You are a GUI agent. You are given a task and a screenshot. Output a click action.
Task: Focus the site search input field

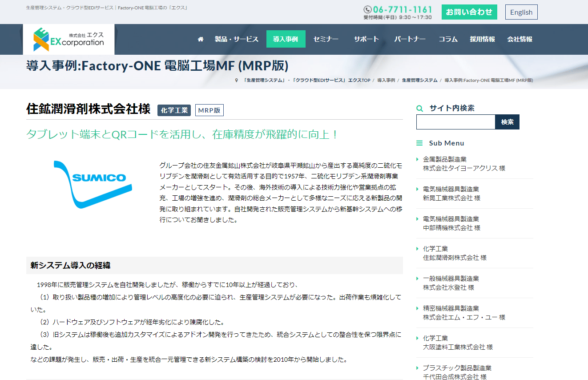pyautogui.click(x=456, y=122)
